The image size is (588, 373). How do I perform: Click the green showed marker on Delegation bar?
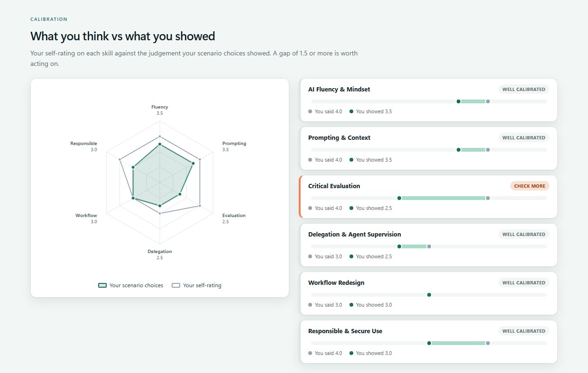[x=399, y=246]
